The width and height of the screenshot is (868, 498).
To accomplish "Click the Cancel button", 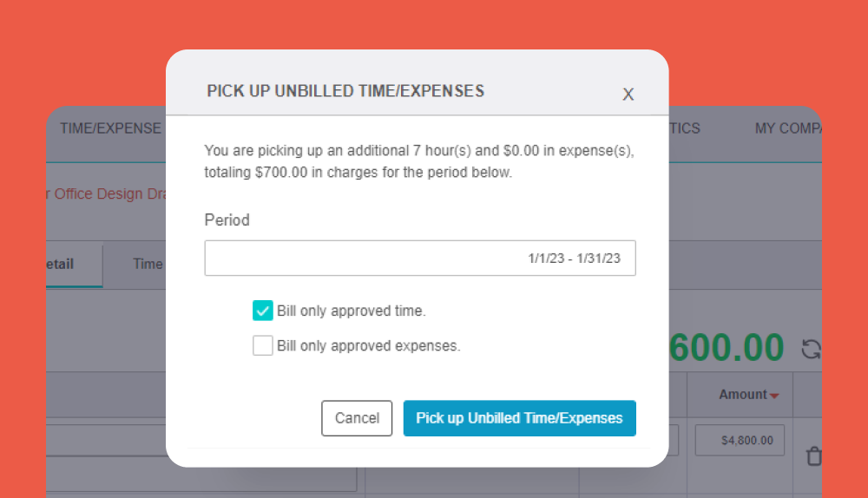I will (357, 418).
